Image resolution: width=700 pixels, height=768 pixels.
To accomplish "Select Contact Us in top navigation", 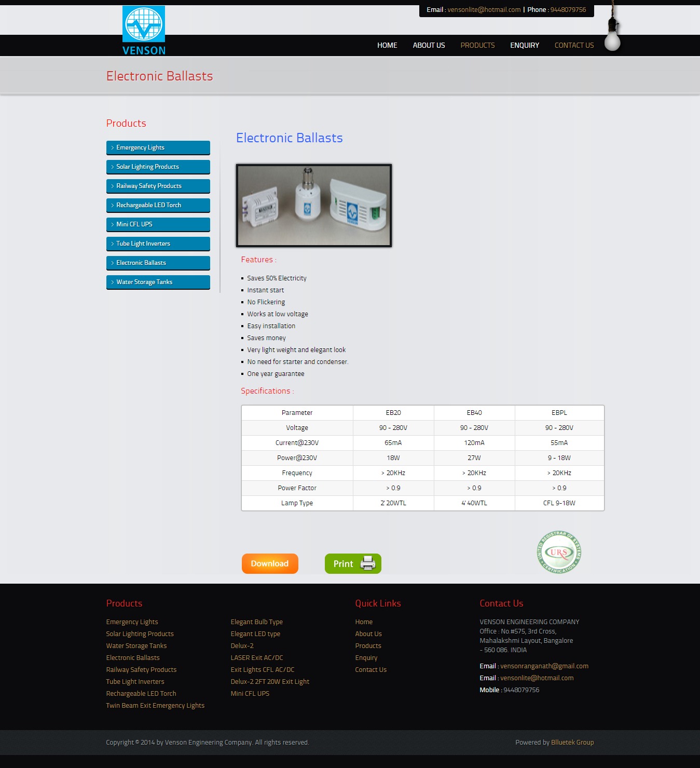I will [x=574, y=45].
